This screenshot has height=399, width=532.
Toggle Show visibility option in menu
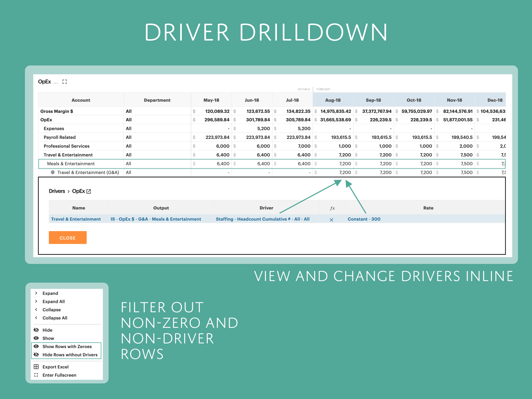coord(48,338)
